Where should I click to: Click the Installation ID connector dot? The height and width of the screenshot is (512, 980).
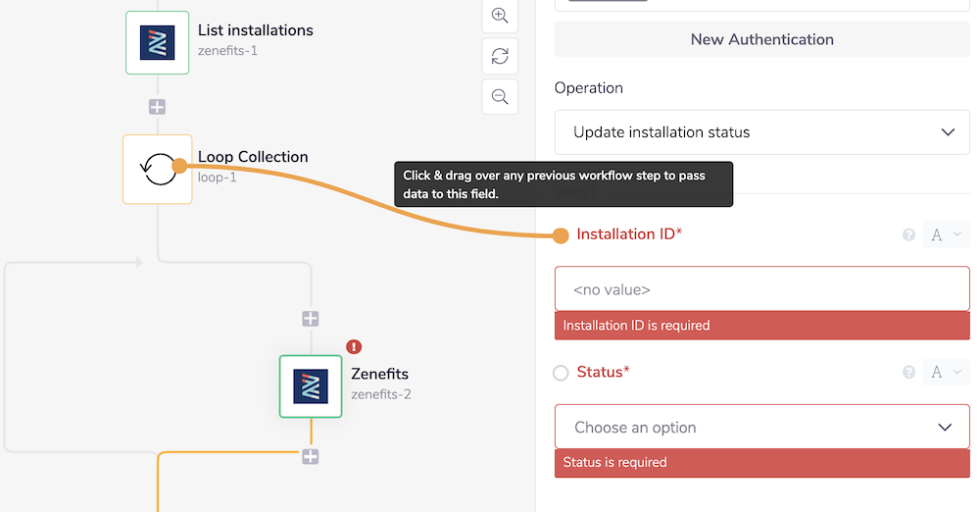click(x=561, y=235)
